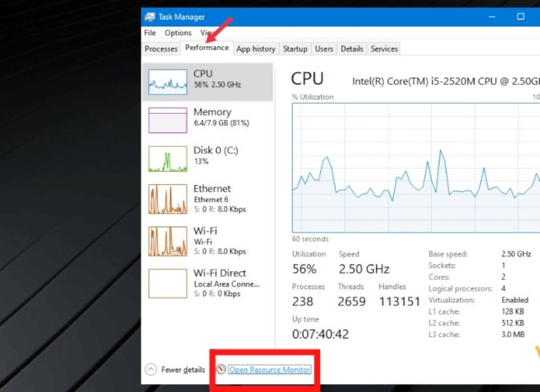Click the Up time label

point(306,319)
